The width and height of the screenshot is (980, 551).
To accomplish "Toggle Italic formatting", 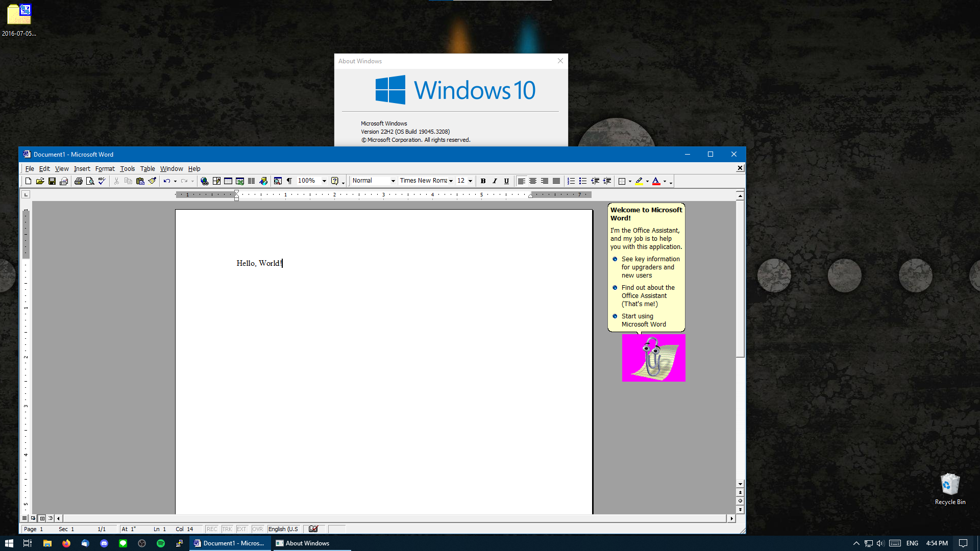I will (495, 181).
